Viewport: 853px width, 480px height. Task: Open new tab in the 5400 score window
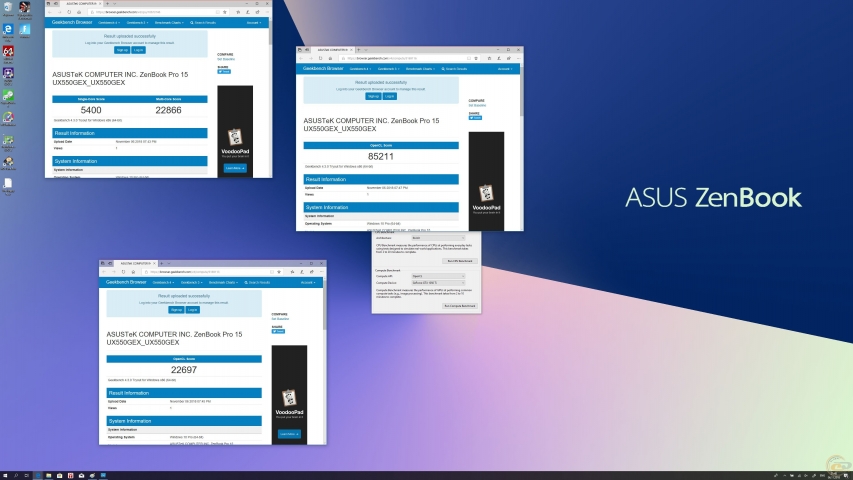coord(107,3)
